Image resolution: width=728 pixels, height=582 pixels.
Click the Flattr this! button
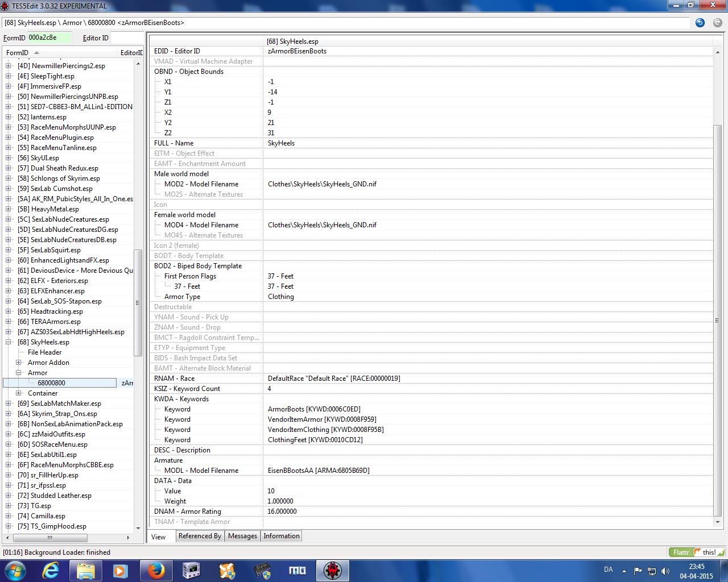[697, 552]
